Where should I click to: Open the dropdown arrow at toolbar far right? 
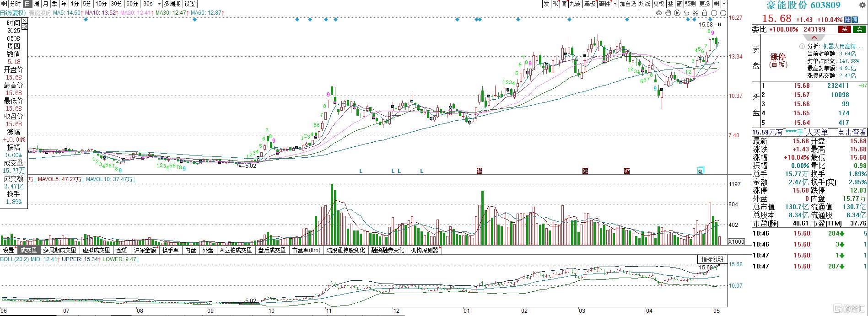tap(724, 4)
